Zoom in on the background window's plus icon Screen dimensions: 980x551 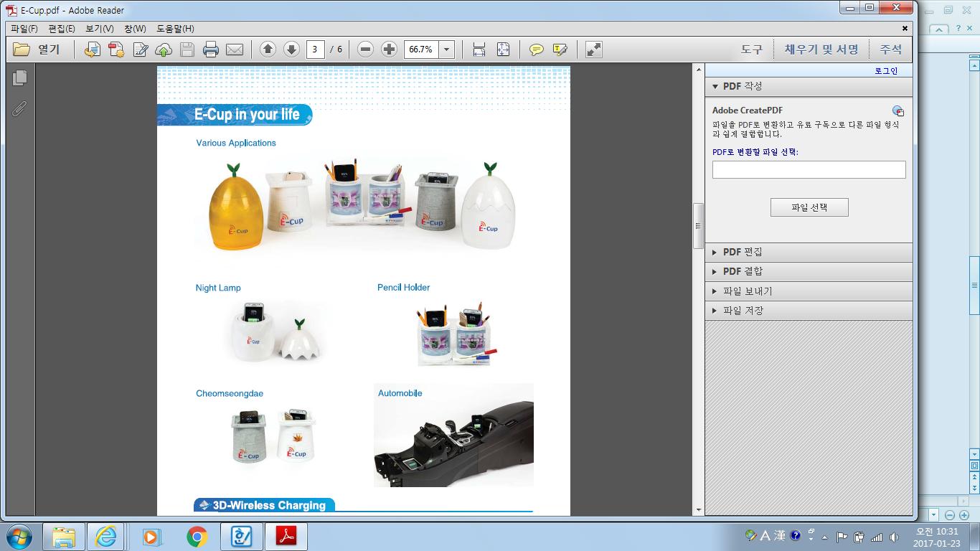click(x=963, y=515)
